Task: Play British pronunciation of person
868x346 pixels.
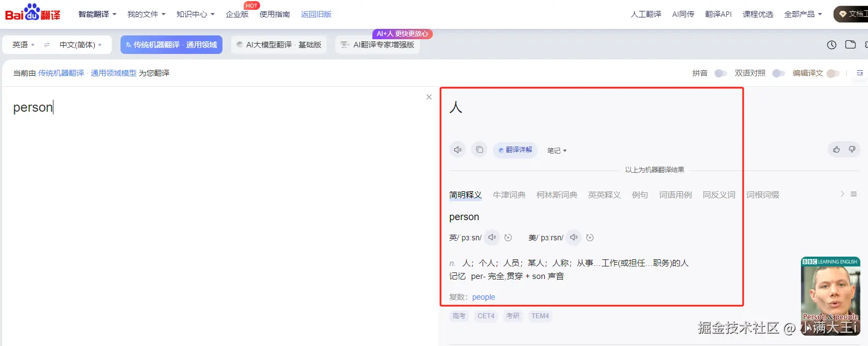Action: [492, 238]
